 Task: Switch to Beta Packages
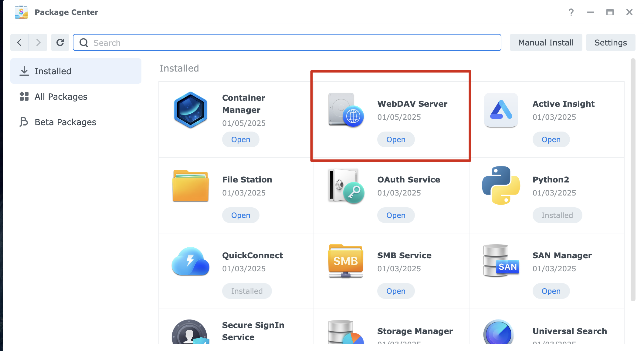[76, 122]
